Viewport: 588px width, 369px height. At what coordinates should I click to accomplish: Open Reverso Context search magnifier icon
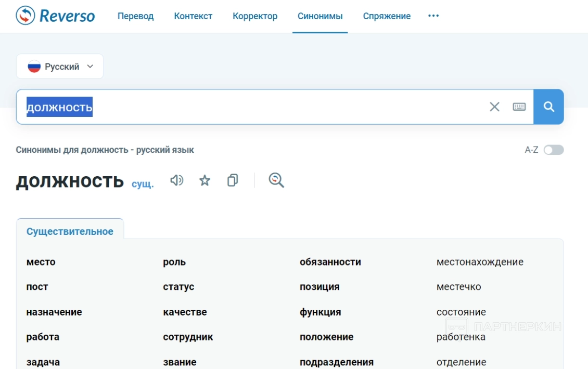coord(276,180)
